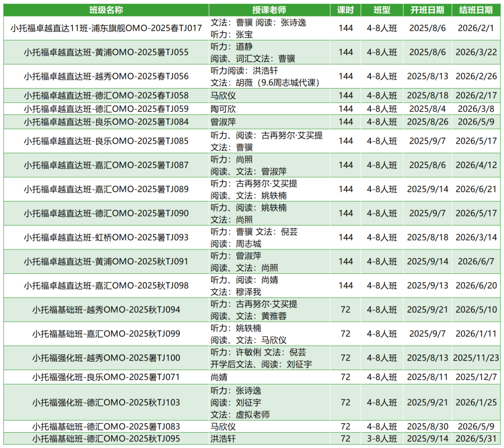Image resolution: width=504 pixels, height=448 pixels.
Task: Click the 授课老师 column header
Action: [x=269, y=10]
